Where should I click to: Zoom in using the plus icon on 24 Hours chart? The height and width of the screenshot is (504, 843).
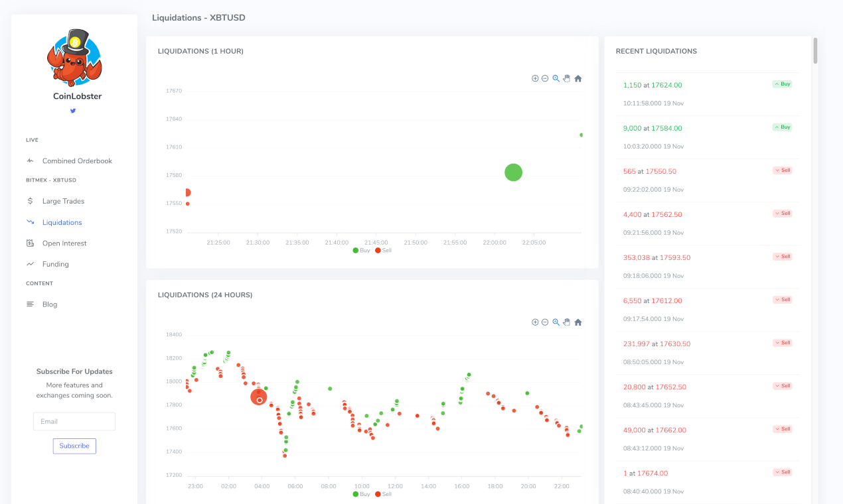535,322
